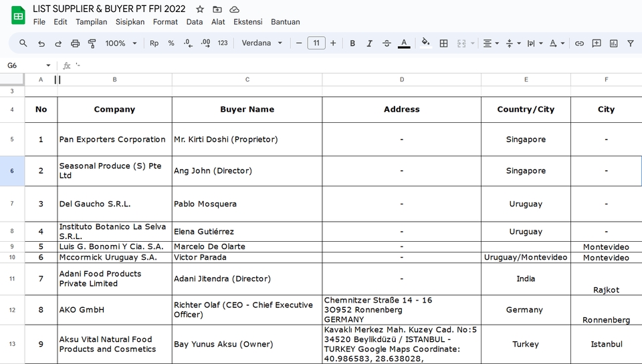Select the cell Uruguay/Montevideo
This screenshot has width=642, height=364.
click(x=526, y=257)
